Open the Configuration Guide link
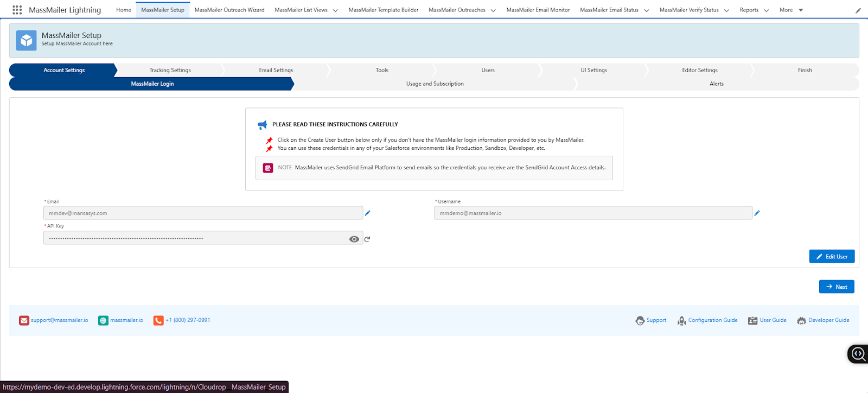The image size is (868, 393). (712, 320)
